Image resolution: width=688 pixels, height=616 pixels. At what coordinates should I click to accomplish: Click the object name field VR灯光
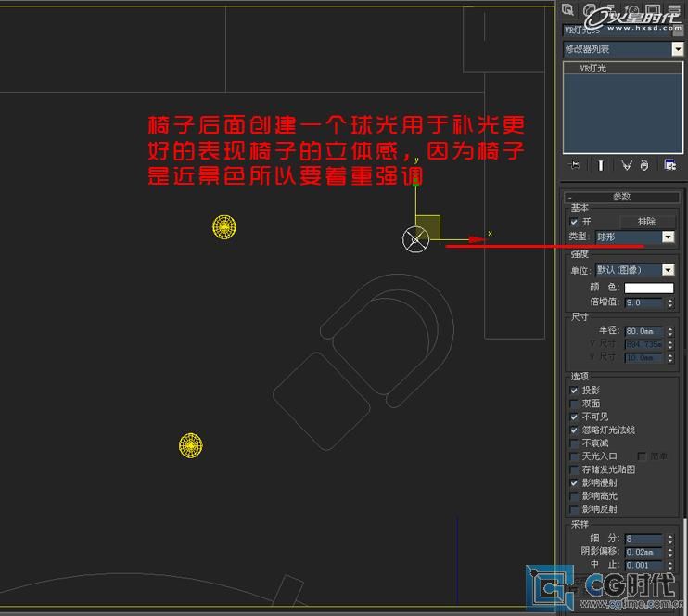(617, 31)
